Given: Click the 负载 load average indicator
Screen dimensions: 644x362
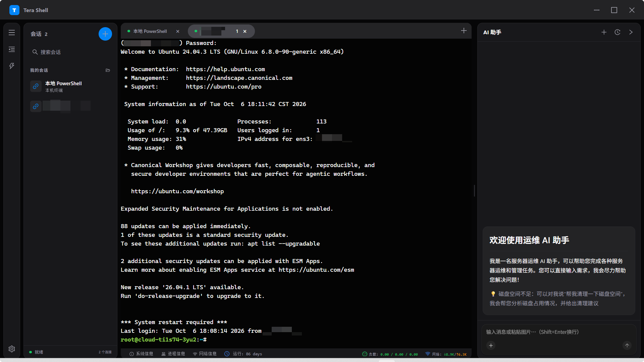Looking at the screenshot, I should coord(390,354).
